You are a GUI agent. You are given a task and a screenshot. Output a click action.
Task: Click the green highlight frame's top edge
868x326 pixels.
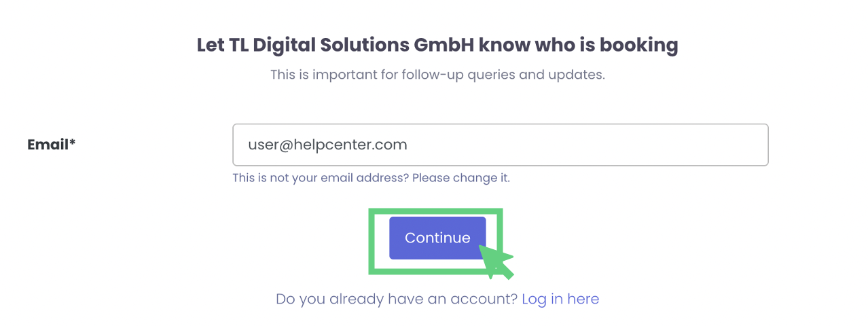point(435,211)
